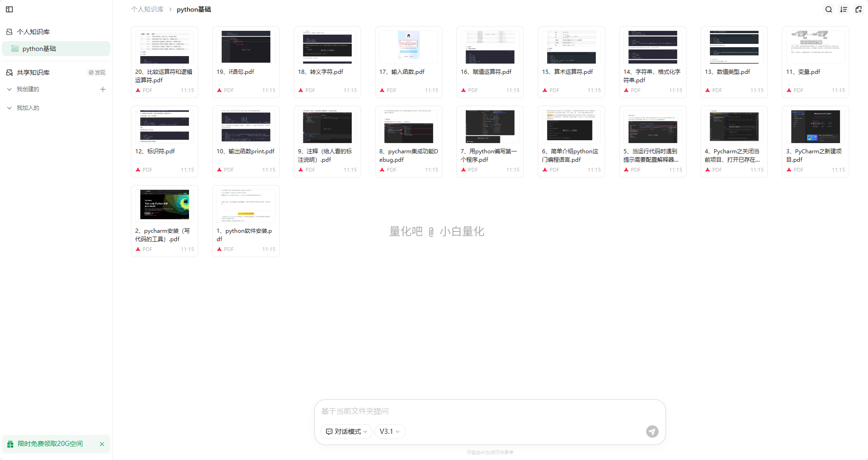Open the Discover shared libraries link

(97, 72)
